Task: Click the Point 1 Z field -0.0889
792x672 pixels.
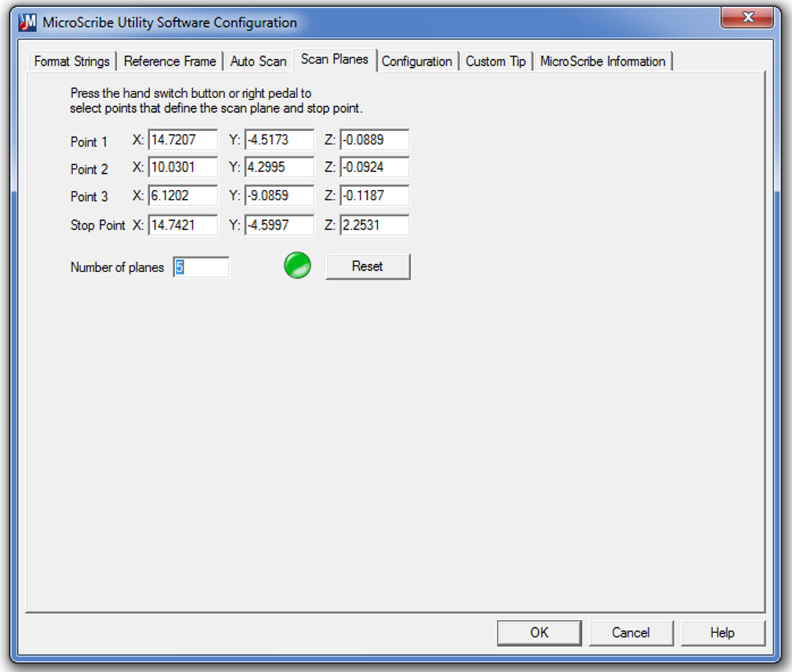Action: pyautogui.click(x=374, y=140)
